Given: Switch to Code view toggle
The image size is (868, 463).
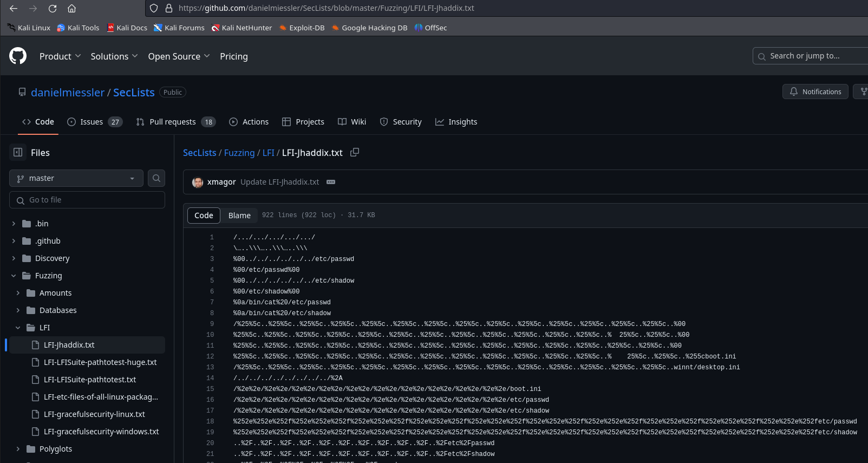Looking at the screenshot, I should click(204, 216).
